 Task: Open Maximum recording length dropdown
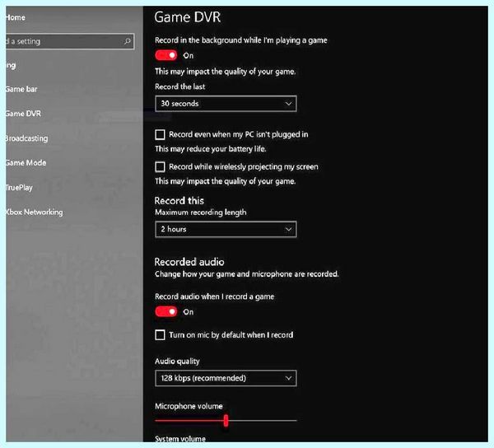pyautogui.click(x=226, y=229)
